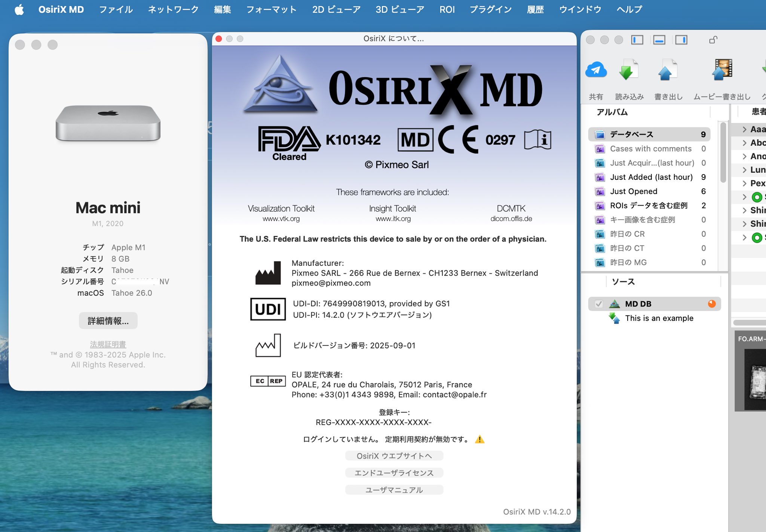
Task: Open the ROI menu
Action: (447, 10)
